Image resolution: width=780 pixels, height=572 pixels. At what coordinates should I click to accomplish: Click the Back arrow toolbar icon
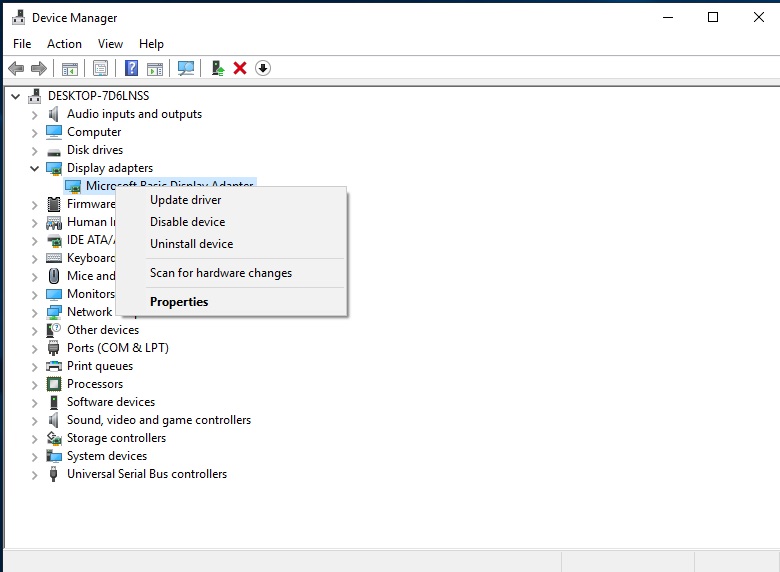coord(16,68)
